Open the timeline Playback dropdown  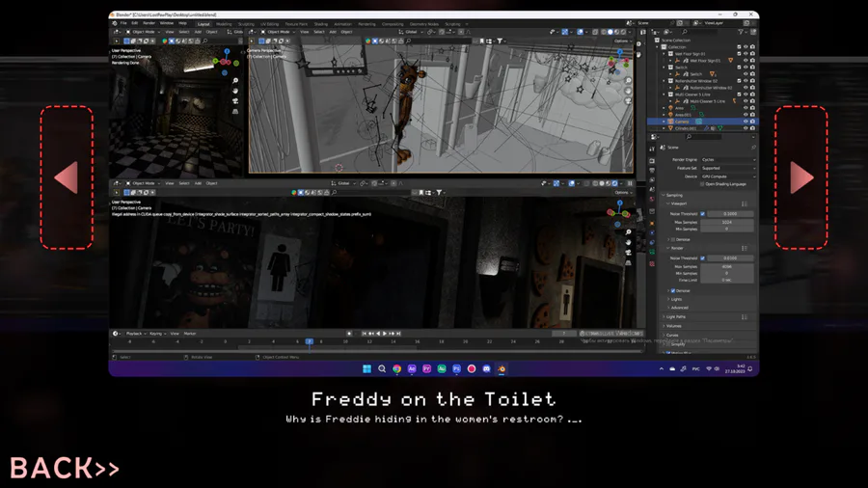point(135,334)
